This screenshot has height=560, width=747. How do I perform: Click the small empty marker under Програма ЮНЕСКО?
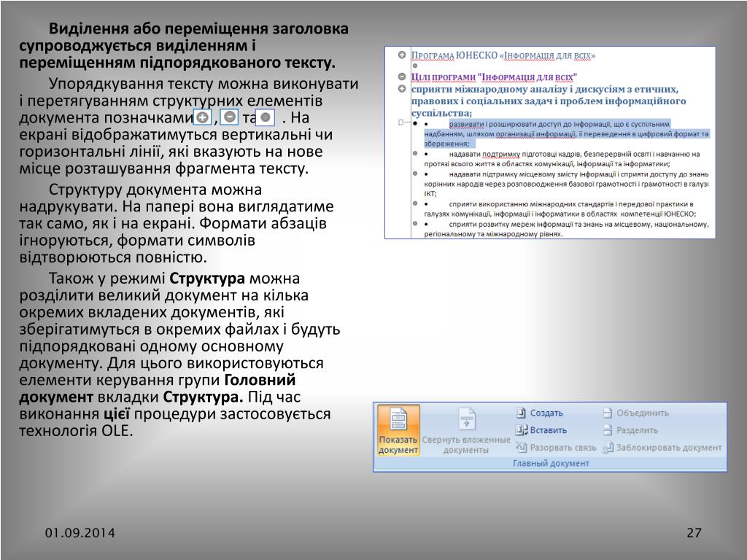(x=415, y=66)
